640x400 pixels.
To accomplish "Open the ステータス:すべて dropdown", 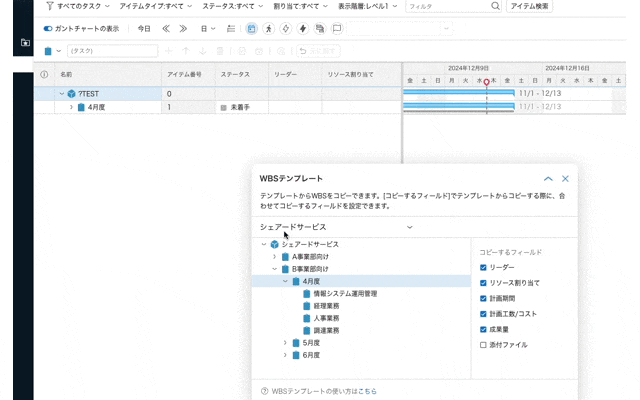I will click(233, 6).
